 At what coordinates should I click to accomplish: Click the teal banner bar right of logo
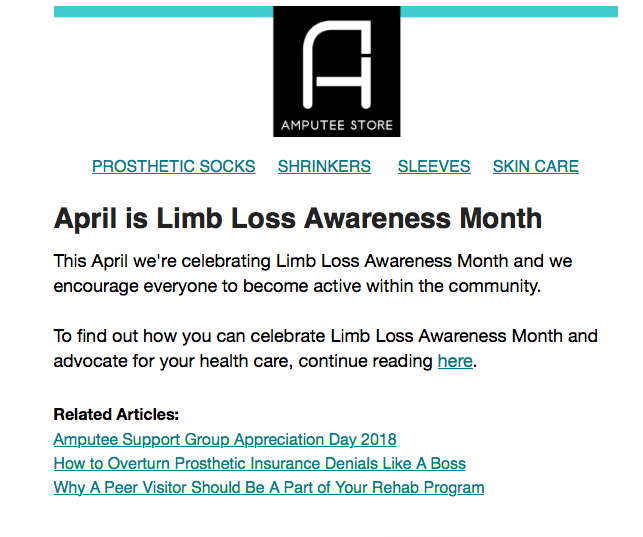[508, 11]
